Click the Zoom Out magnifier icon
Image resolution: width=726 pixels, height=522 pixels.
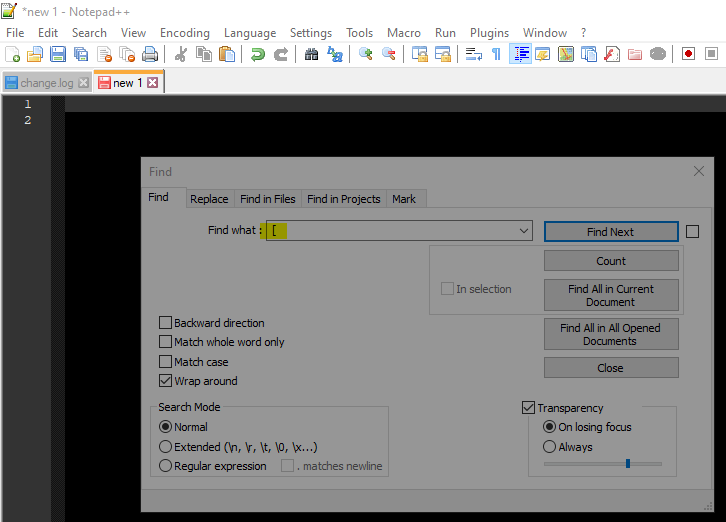click(388, 54)
